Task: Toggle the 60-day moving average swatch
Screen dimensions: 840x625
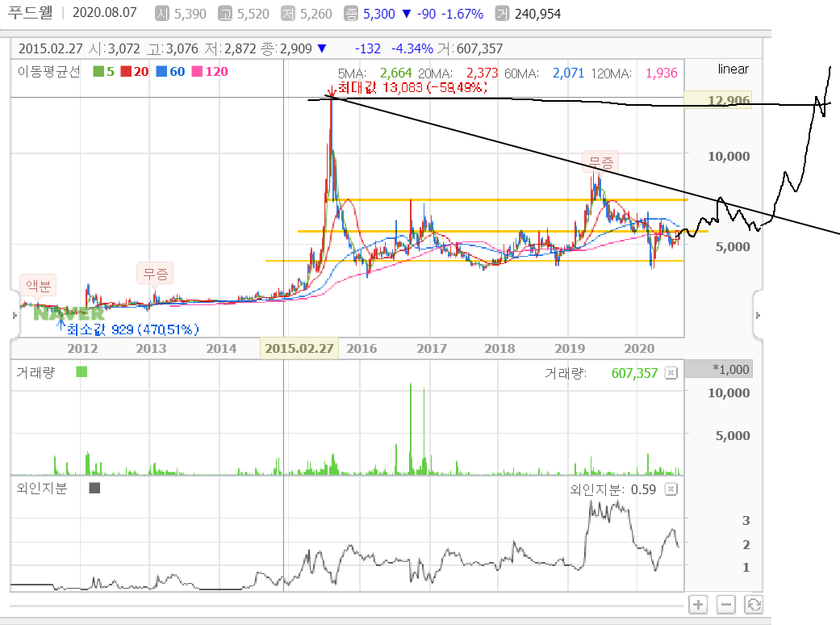Action: [161, 71]
